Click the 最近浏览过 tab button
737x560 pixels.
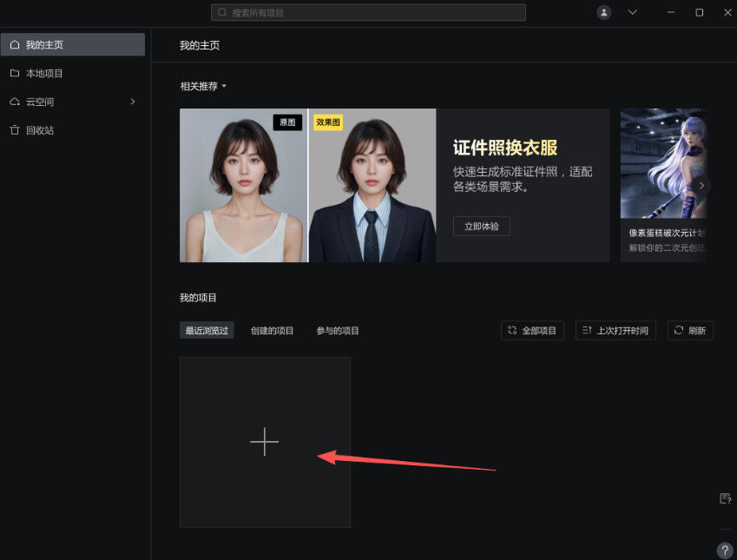pyautogui.click(x=207, y=330)
